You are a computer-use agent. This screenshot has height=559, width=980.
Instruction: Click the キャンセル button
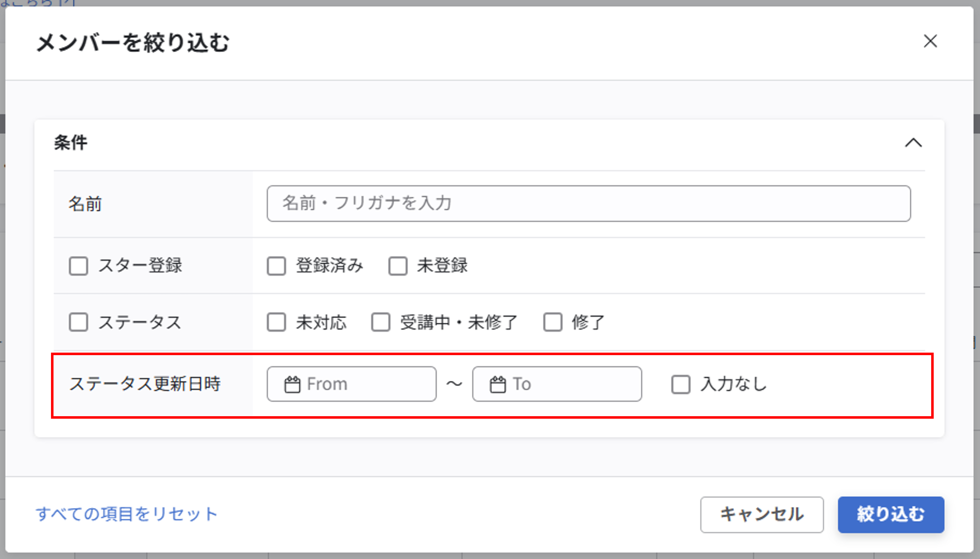(762, 515)
